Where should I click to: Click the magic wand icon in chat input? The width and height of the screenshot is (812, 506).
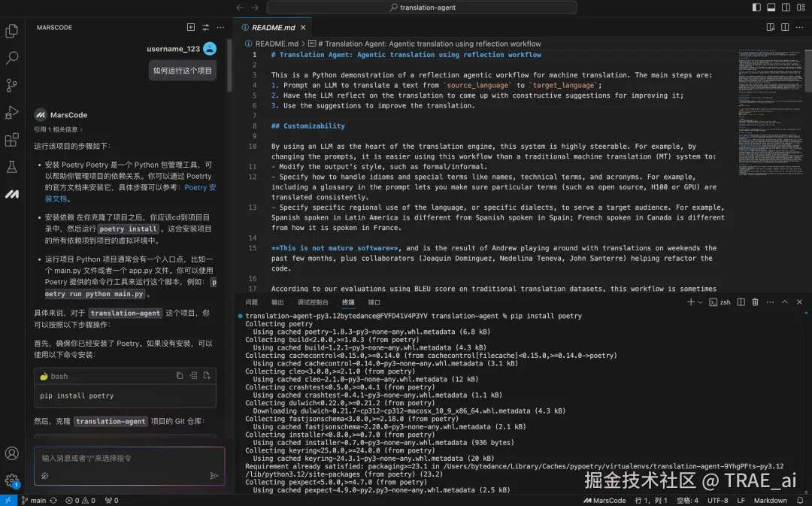(44, 475)
